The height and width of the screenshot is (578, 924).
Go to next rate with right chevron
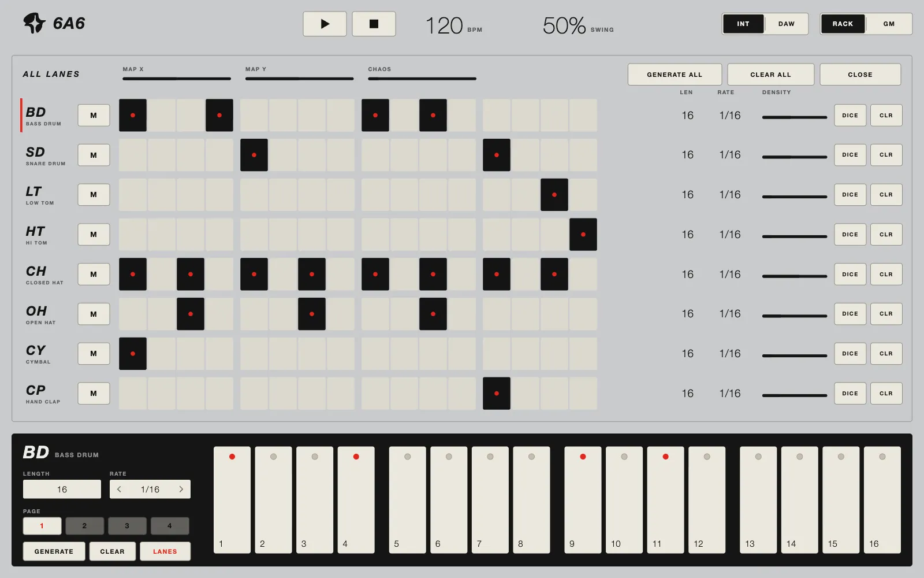click(x=181, y=489)
